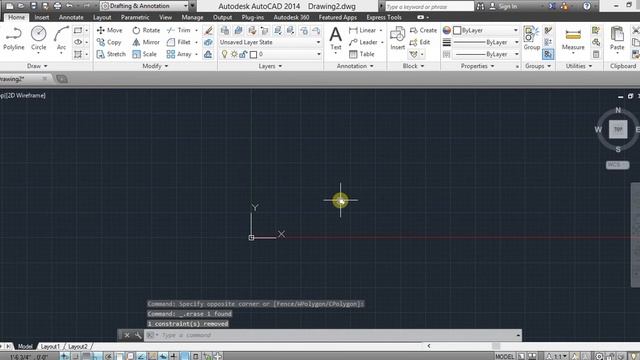Toggle Object Snap in status bar
Image resolution: width=640 pixels, height=360 pixels.
click(x=119, y=356)
